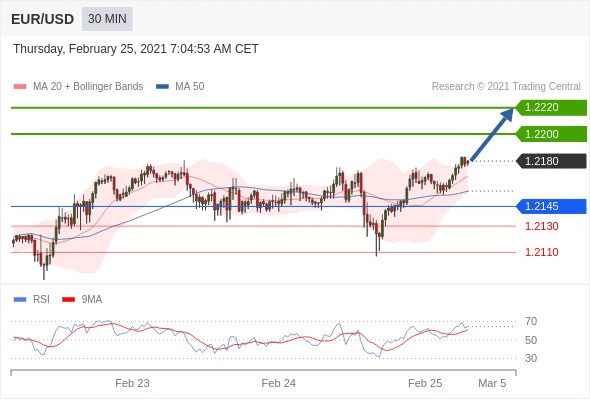
Task: Toggle the MA 20 + Bollinger Bands legend label
Action: click(88, 87)
